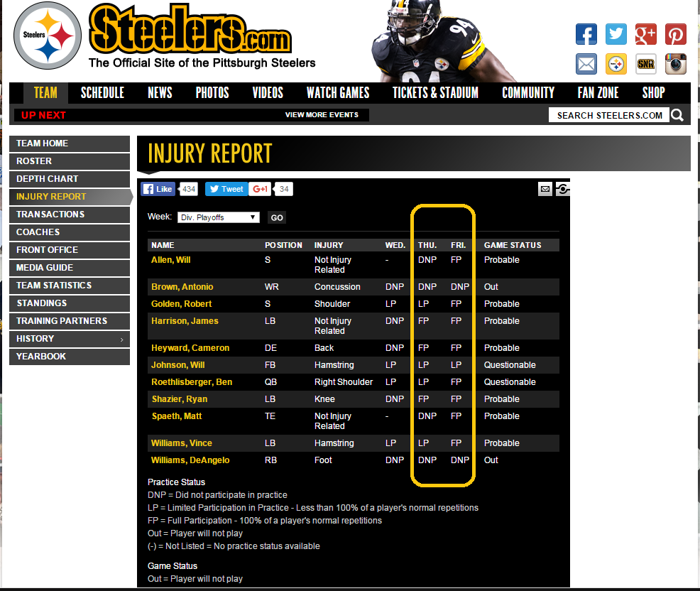
Task: Click the Instagram camera icon
Action: tap(675, 64)
